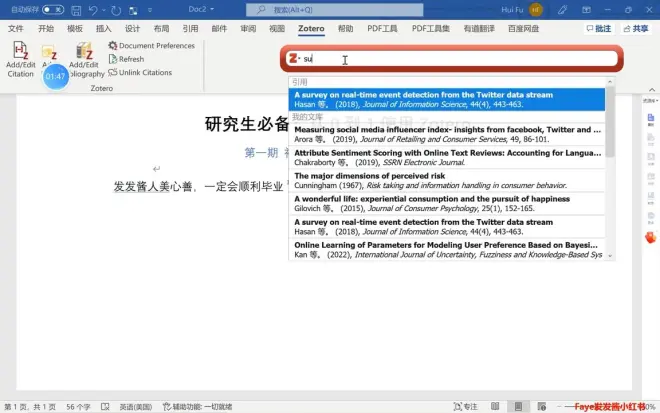
Task: Collapse the ribbon with the chevron
Action: 652,90
